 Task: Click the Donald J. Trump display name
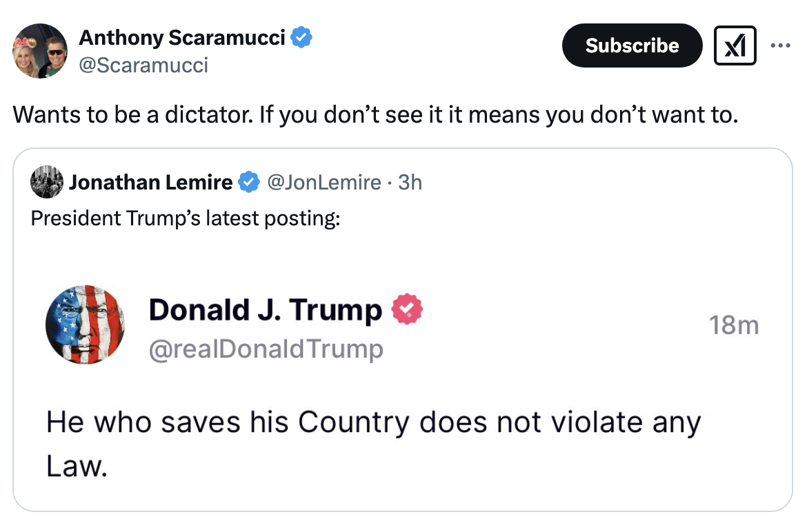click(265, 309)
